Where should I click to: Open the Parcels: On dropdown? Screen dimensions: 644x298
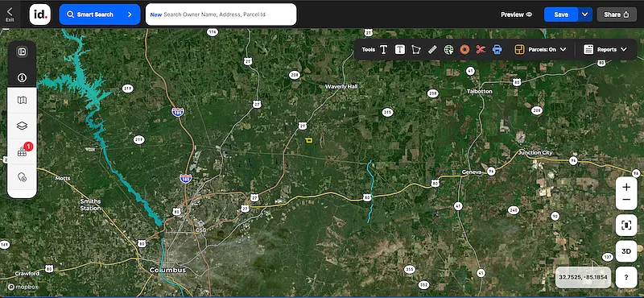coord(547,49)
